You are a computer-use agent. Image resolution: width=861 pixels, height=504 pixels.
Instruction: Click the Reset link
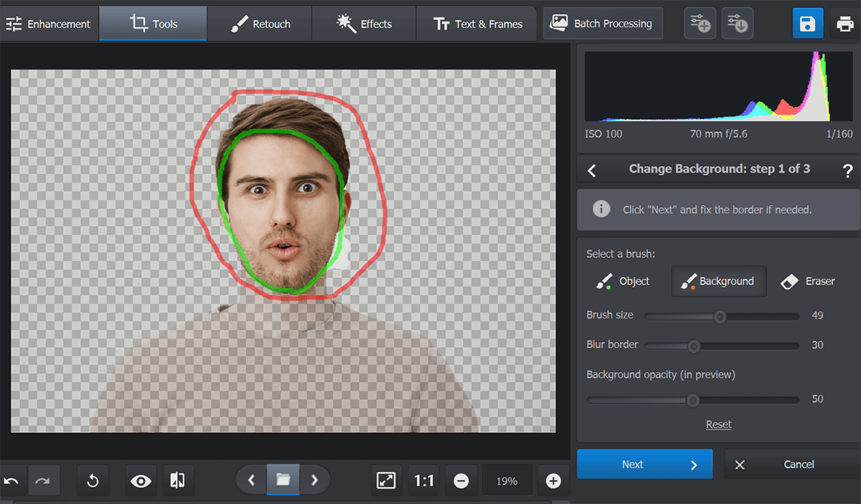[x=718, y=424]
